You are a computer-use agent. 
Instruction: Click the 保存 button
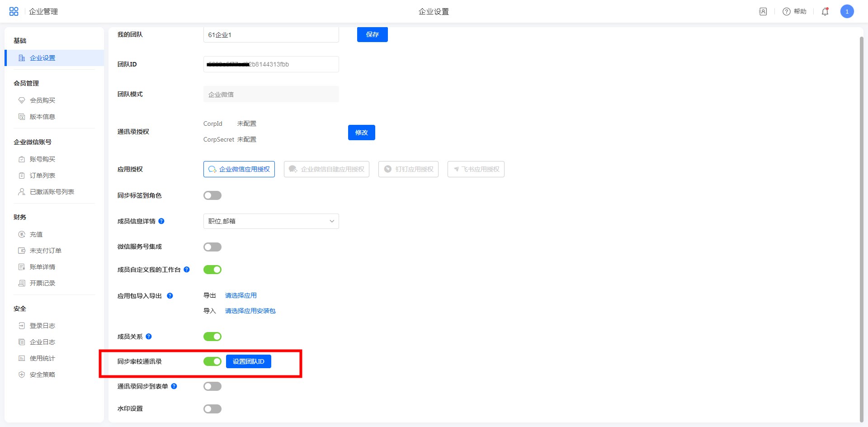372,35
